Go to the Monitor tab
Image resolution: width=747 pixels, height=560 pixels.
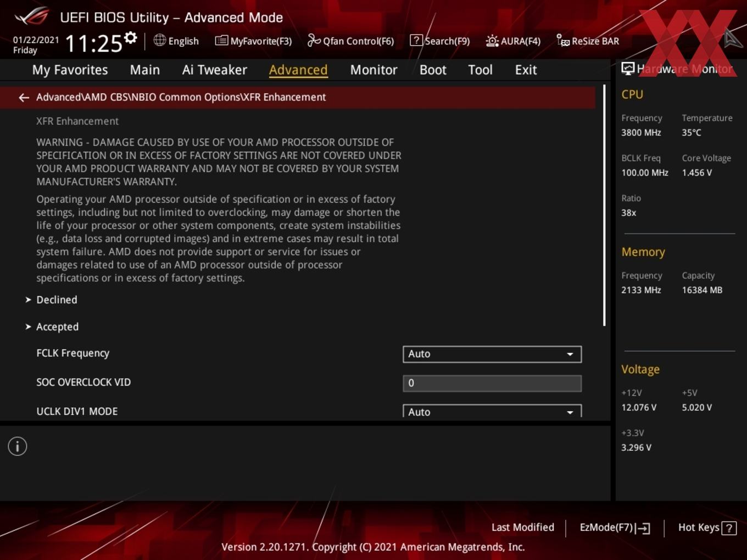coord(374,70)
